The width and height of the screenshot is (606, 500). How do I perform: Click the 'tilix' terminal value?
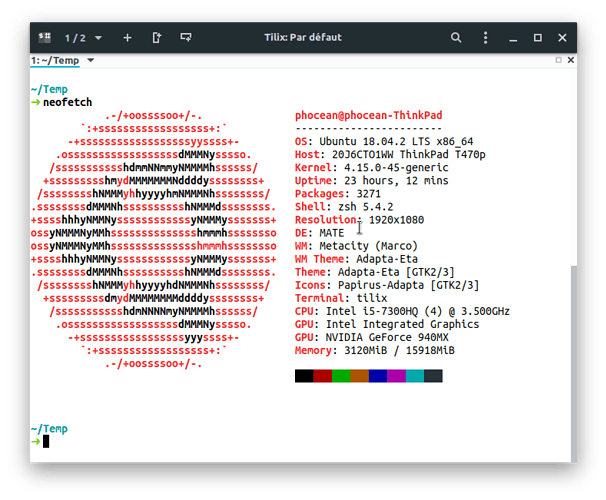point(372,298)
